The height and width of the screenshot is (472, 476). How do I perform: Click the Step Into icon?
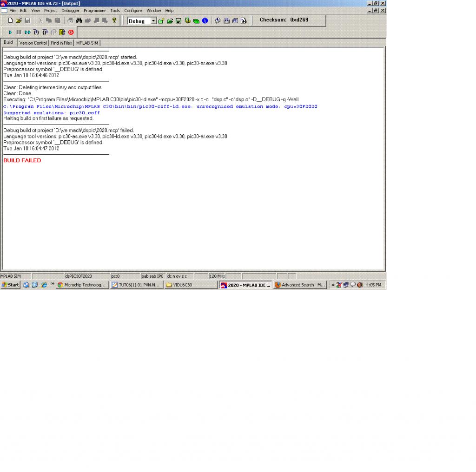pyautogui.click(x=36, y=32)
